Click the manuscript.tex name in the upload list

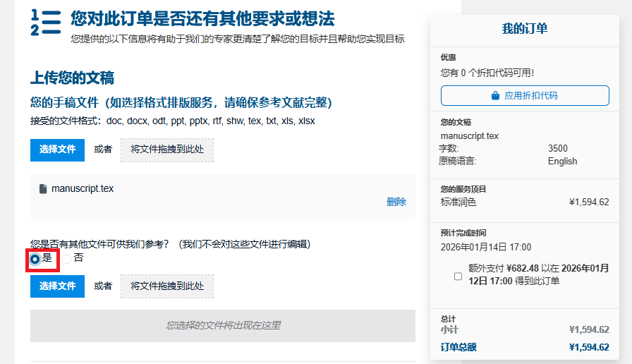tap(83, 189)
